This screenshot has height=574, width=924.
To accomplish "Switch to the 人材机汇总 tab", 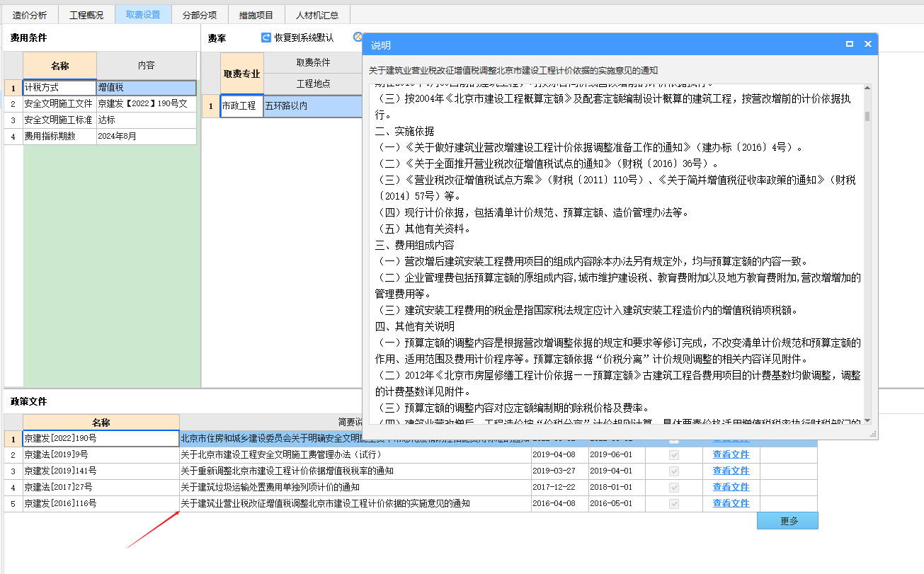I will 317,15.
